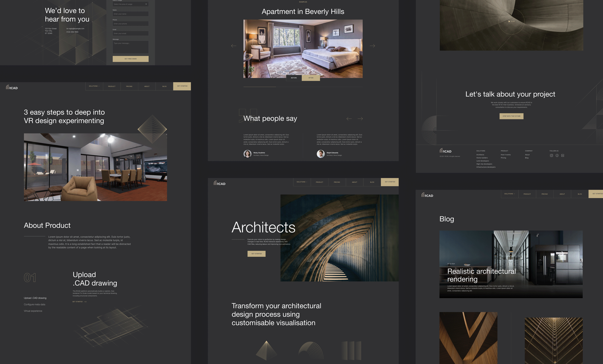Open the LinkedIn icon in the footer
This screenshot has height=364, width=603.
point(563,156)
